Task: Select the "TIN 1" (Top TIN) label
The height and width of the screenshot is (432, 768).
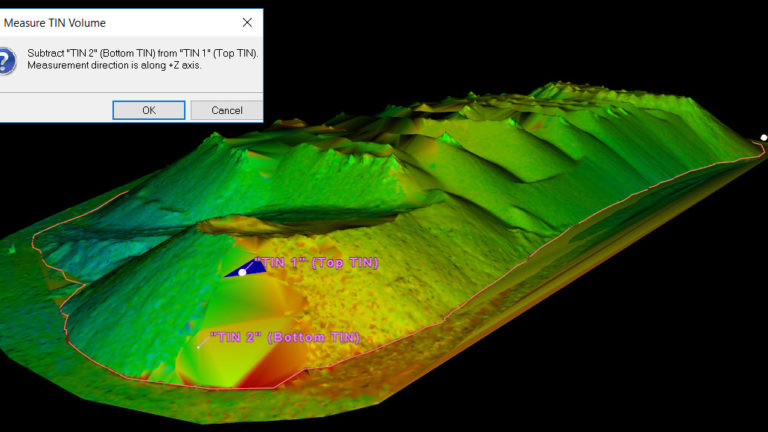Action: [316, 263]
